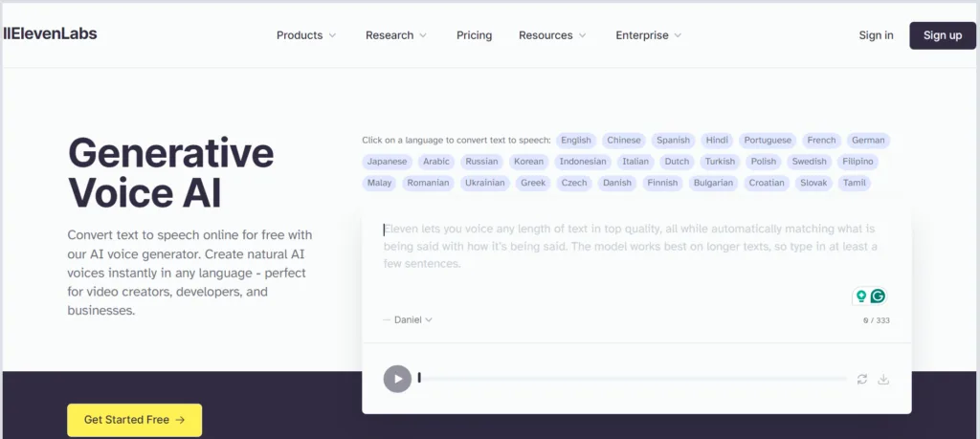Select the Italian language chip
This screenshot has width=980, height=439.
pyautogui.click(x=635, y=162)
